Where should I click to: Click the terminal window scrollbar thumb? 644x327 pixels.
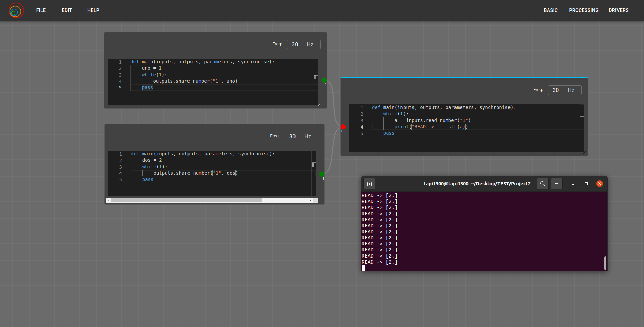coord(605,263)
